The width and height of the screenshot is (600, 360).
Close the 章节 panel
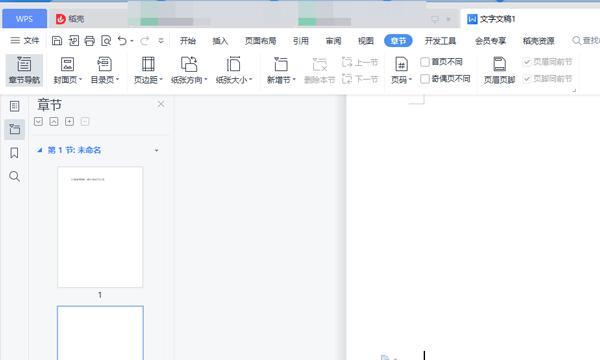161,104
